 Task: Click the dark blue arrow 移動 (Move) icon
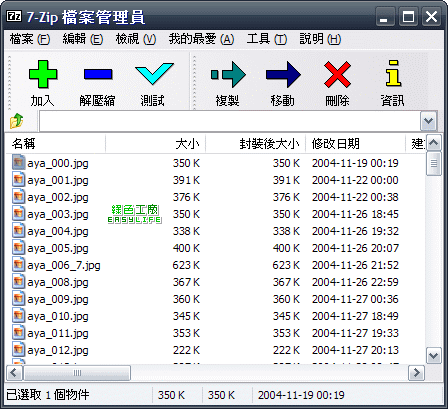click(x=283, y=74)
